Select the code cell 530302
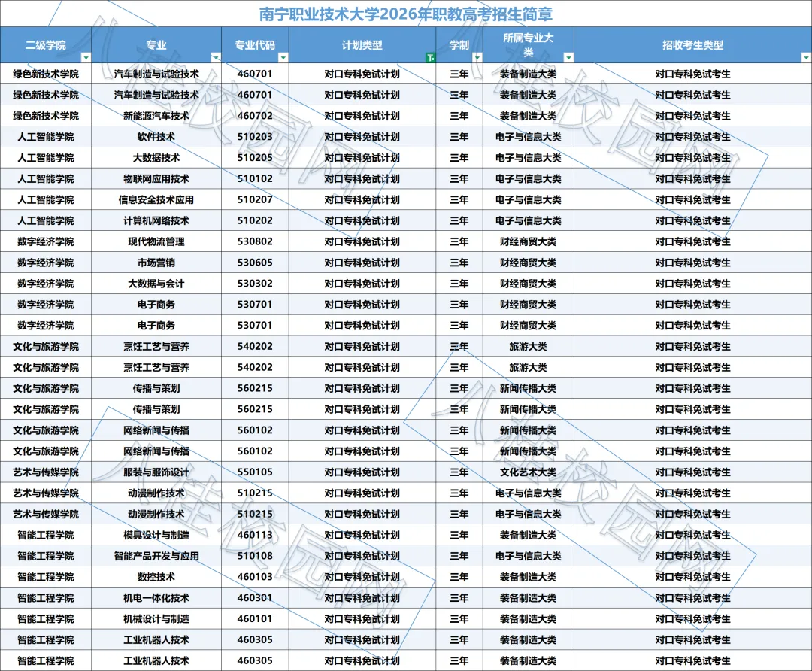 coord(255,284)
